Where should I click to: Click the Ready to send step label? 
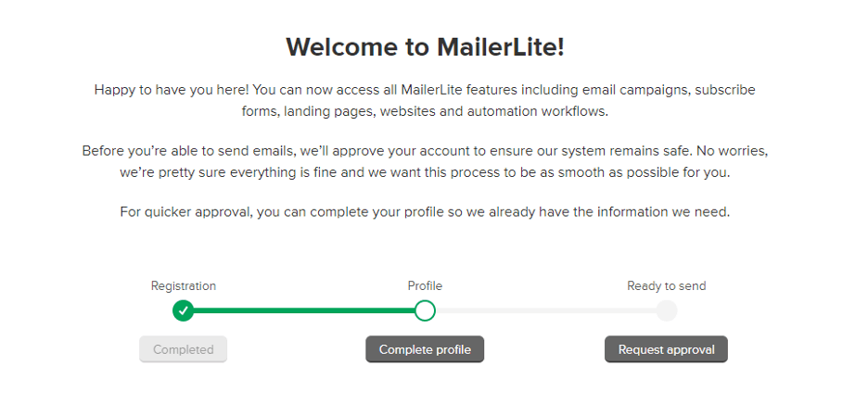coord(667,286)
